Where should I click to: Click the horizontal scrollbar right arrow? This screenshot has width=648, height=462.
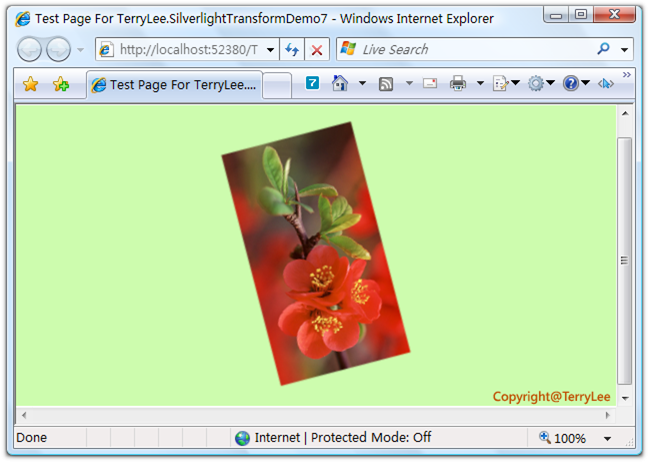(608, 415)
